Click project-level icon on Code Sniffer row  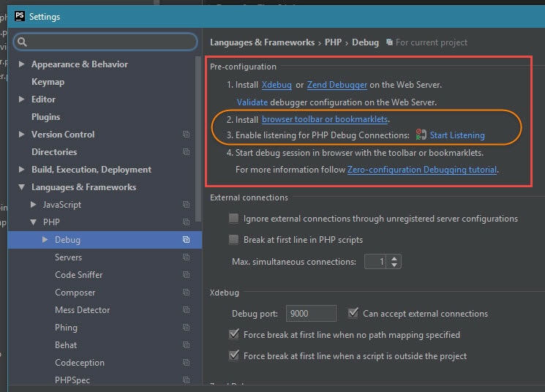point(187,274)
